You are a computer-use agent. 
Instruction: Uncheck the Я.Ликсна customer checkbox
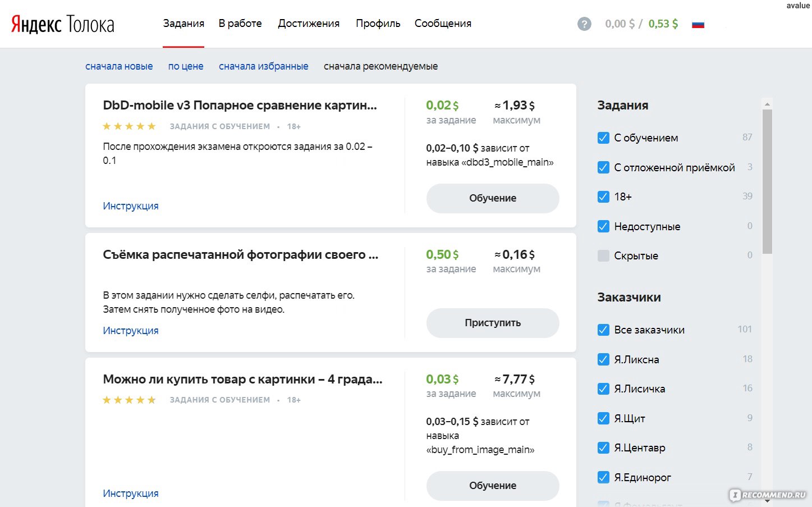(x=603, y=359)
